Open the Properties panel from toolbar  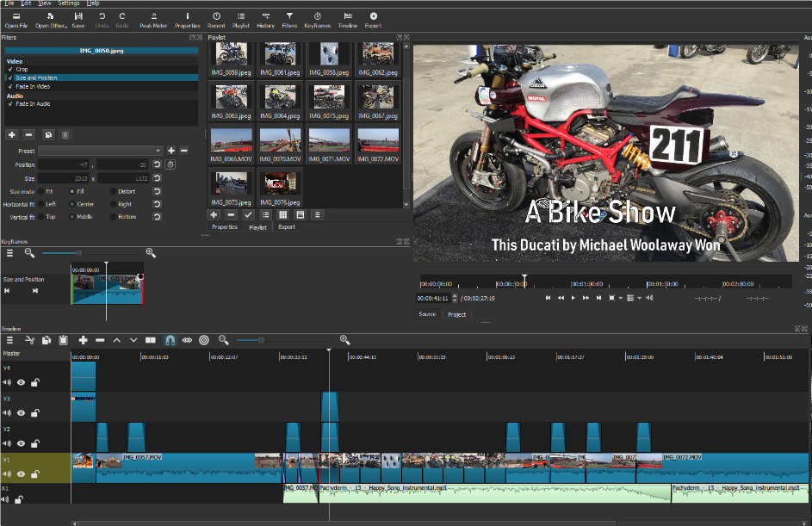188,20
